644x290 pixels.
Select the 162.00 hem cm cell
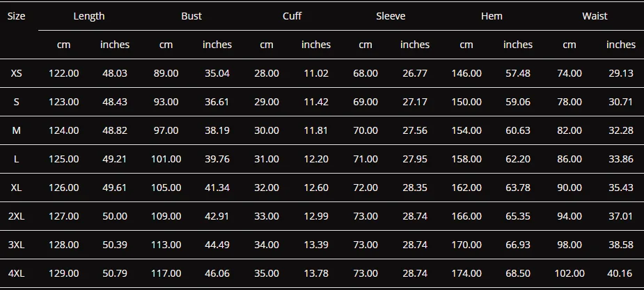coord(466,188)
